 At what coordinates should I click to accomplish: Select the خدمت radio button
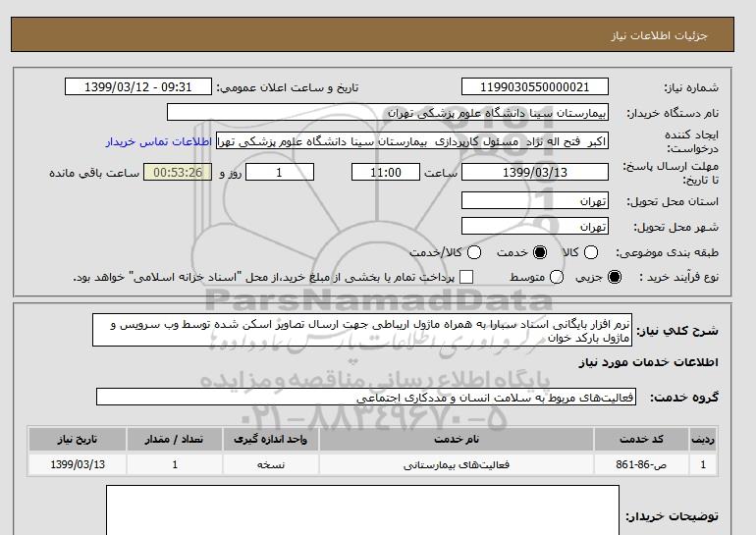click(540, 252)
